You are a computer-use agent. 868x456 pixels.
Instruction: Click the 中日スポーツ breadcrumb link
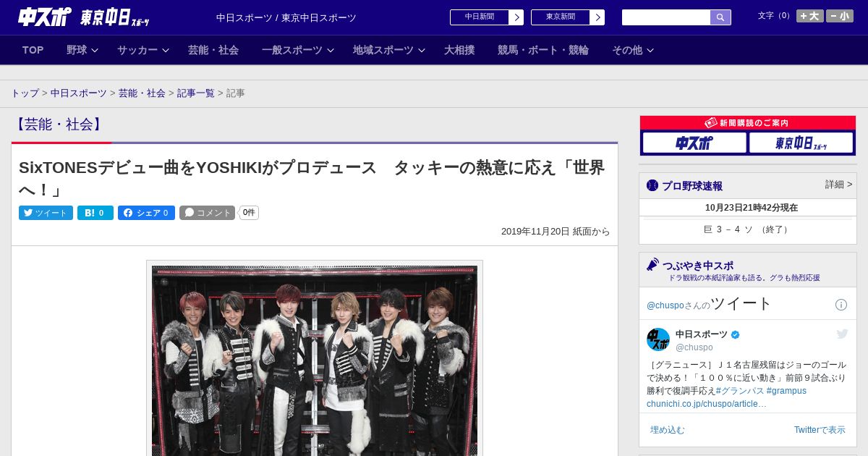[x=79, y=93]
